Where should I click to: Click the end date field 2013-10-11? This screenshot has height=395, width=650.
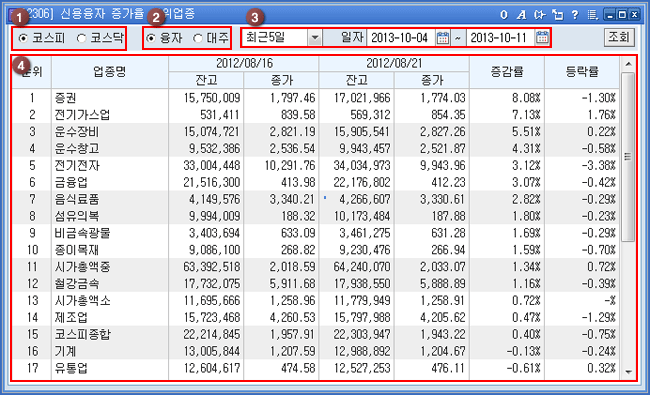500,38
